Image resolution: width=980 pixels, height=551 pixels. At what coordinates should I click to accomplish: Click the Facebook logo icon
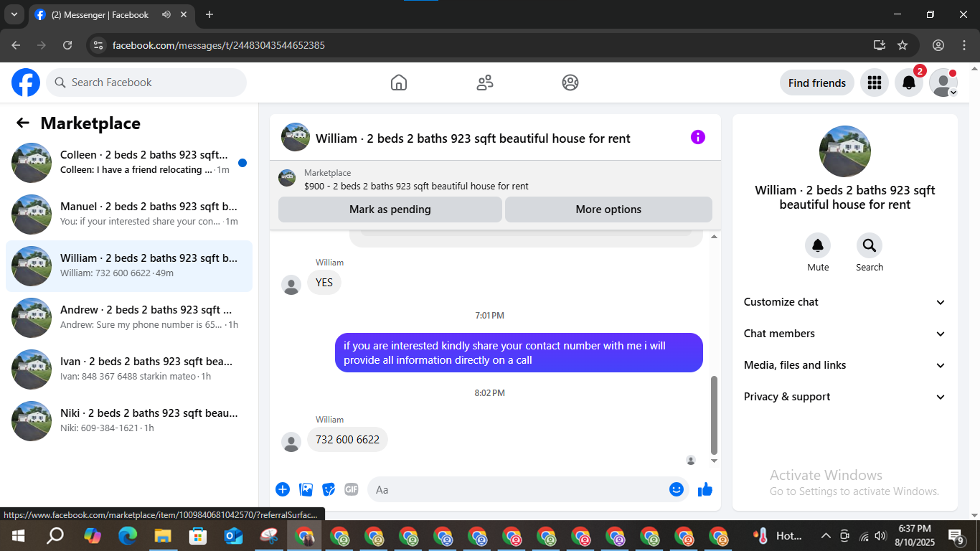tap(26, 83)
